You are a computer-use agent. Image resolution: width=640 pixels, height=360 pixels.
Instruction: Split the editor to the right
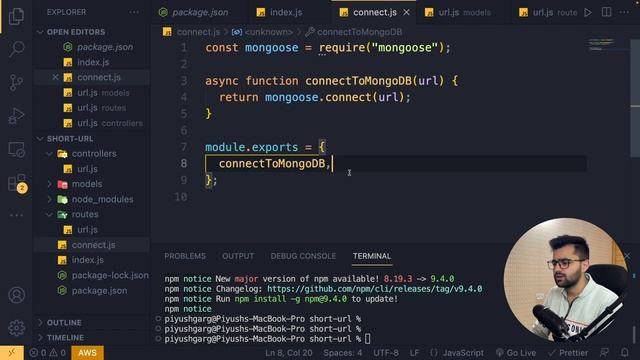[x=607, y=12]
